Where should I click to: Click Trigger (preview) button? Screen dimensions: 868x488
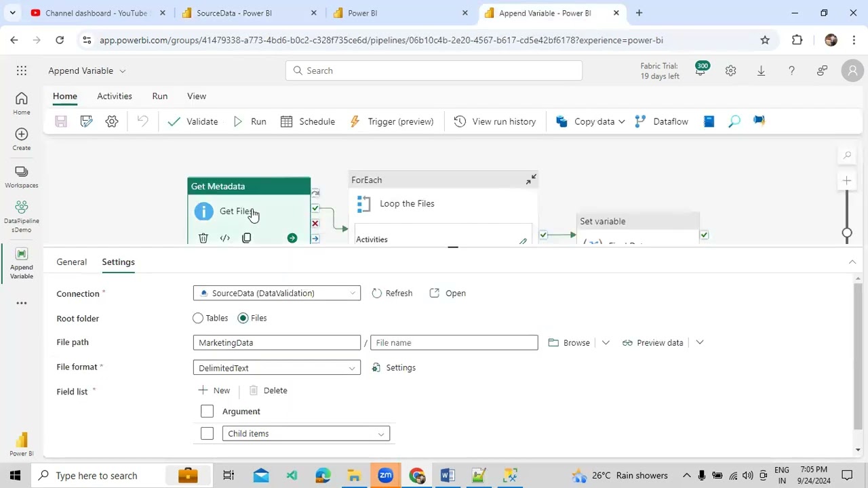point(391,121)
